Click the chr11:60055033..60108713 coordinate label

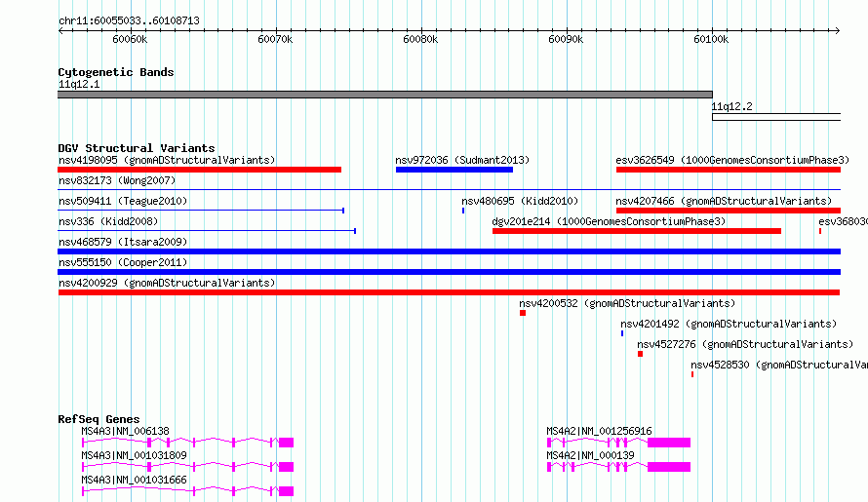[x=129, y=20]
